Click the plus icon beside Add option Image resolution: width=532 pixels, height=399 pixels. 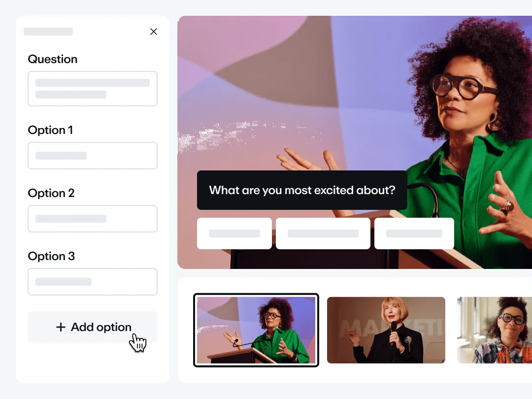61,327
